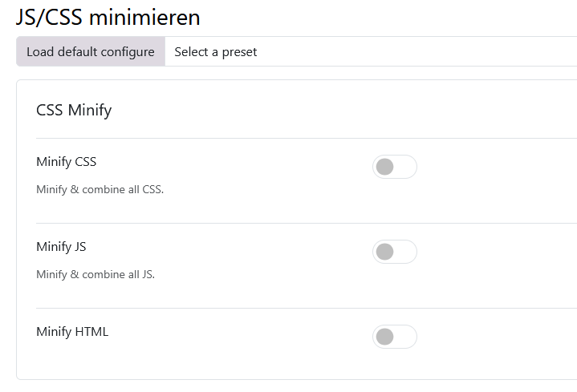Viewport: 577px width, 392px height.
Task: Click the empty track of Minify CSS switch
Action: pyautogui.click(x=404, y=167)
